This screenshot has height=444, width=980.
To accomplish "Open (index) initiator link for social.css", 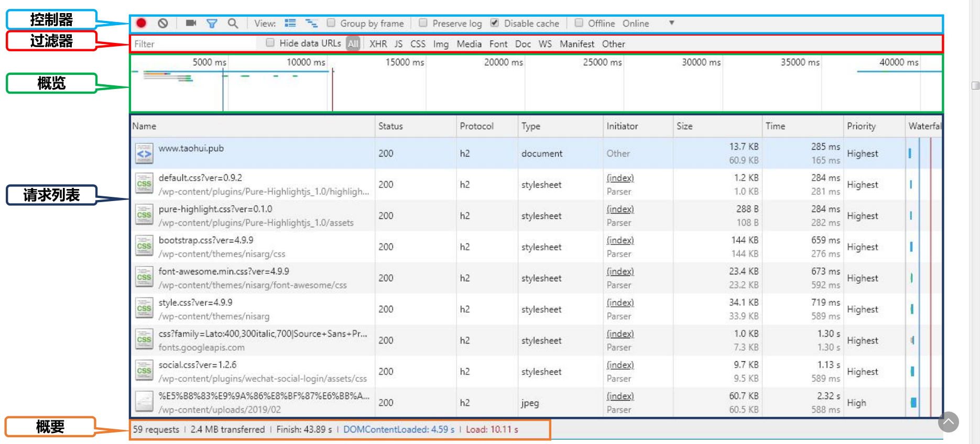I will [x=620, y=365].
